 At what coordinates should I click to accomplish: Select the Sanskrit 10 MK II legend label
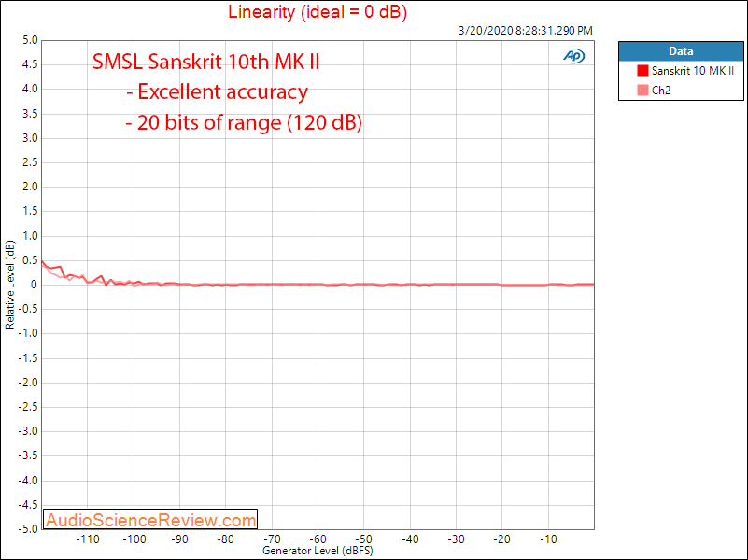(693, 71)
